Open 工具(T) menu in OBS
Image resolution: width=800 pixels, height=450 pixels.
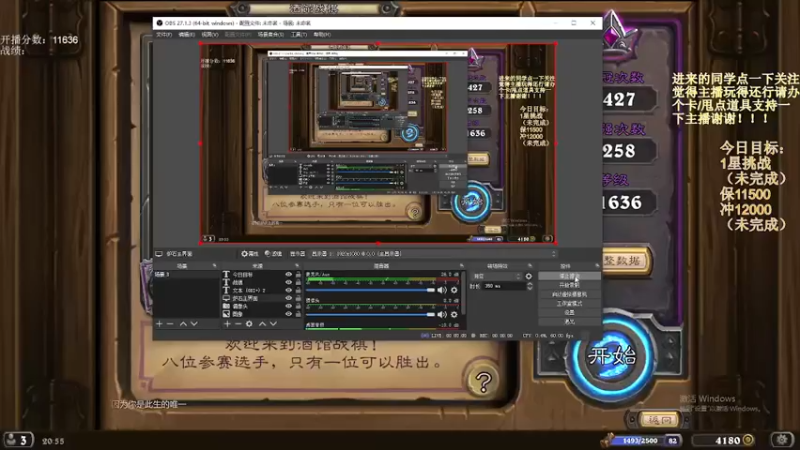pyautogui.click(x=298, y=35)
